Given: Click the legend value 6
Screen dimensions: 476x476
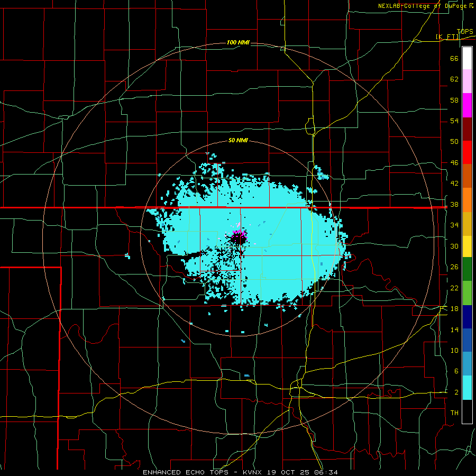Looking at the screenshot, I should (x=456, y=371).
